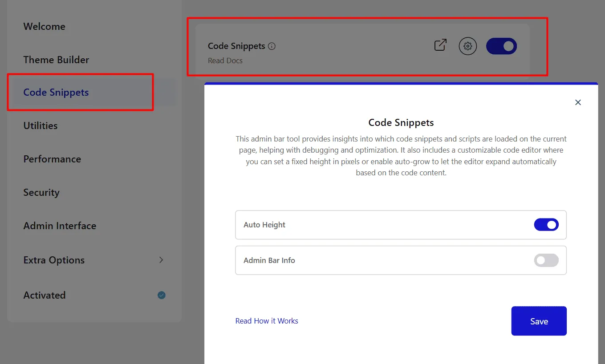605x364 pixels.
Task: Enable the Admin Bar Info toggle
Action: [x=546, y=260]
